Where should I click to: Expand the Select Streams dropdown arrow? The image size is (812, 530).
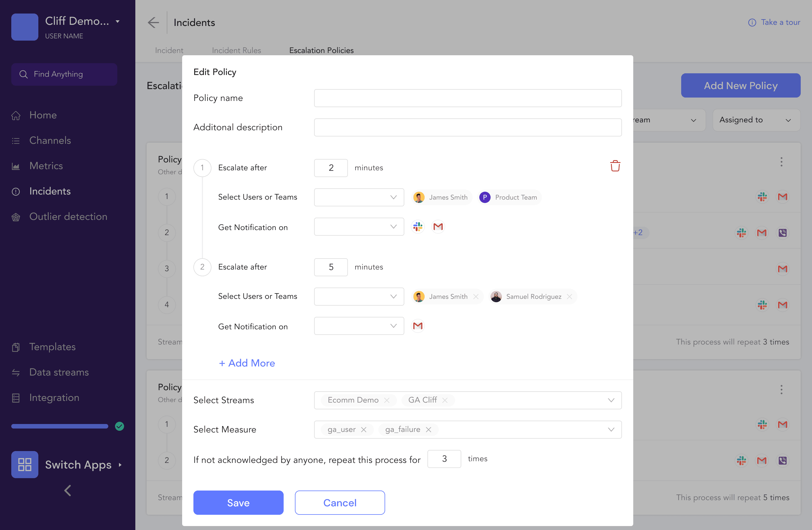[611, 400]
